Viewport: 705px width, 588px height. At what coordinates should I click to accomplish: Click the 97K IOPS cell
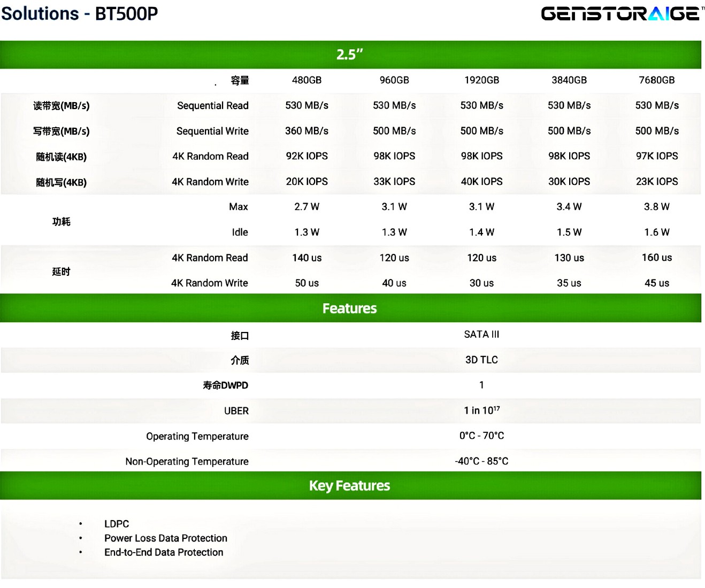[657, 156]
